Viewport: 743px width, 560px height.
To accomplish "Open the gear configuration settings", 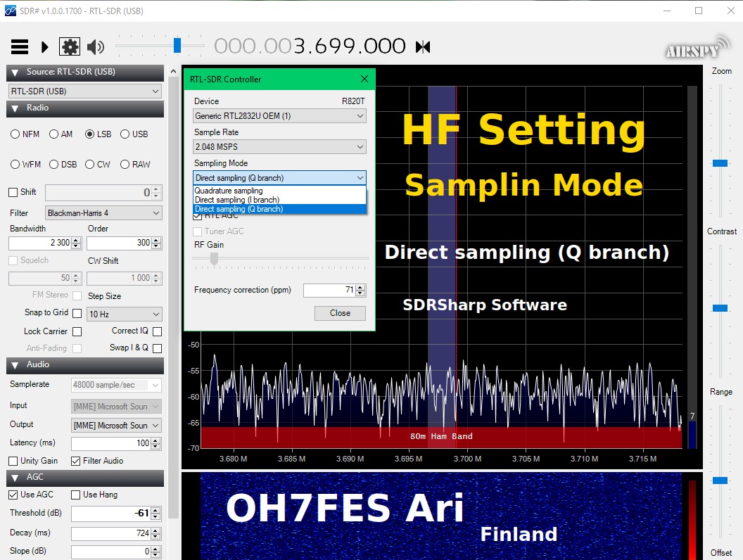I will 70,47.
